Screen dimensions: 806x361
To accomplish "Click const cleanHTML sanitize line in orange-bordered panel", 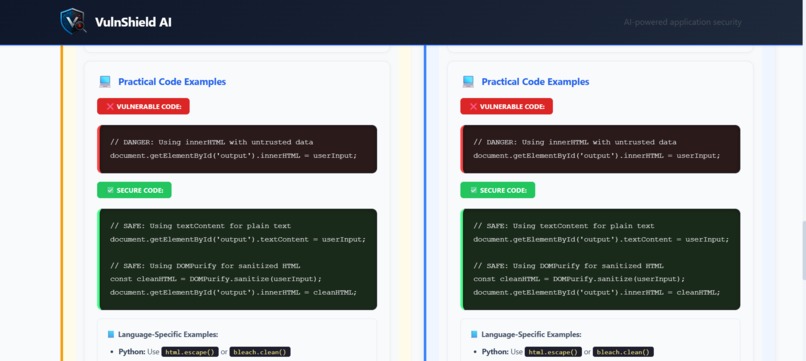I will tap(215, 279).
